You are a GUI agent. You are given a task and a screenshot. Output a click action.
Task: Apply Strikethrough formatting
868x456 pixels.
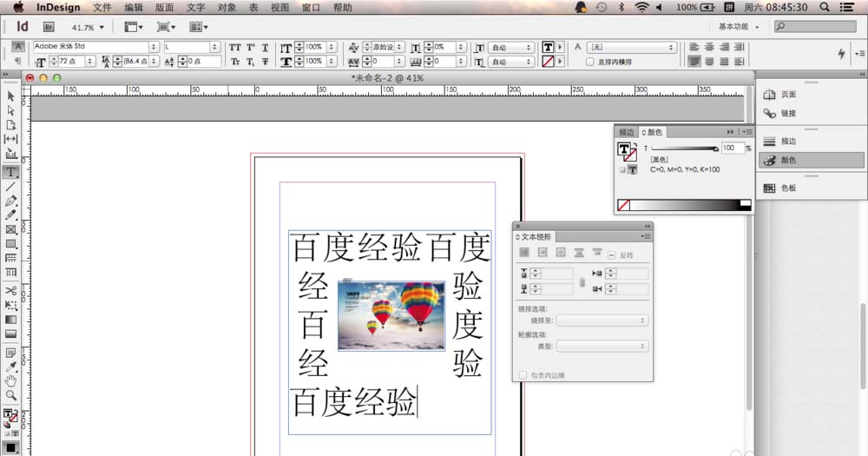[x=265, y=62]
